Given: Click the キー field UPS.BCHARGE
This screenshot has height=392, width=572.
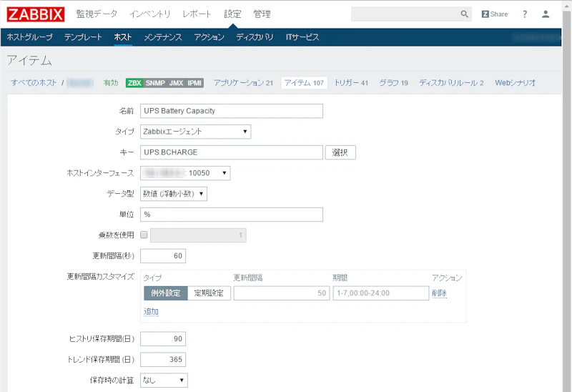Looking at the screenshot, I should (x=232, y=152).
